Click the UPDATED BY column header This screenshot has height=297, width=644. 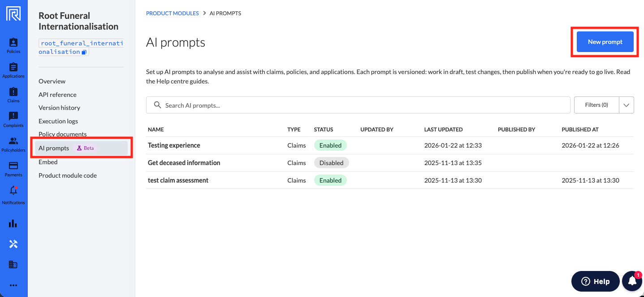(377, 129)
